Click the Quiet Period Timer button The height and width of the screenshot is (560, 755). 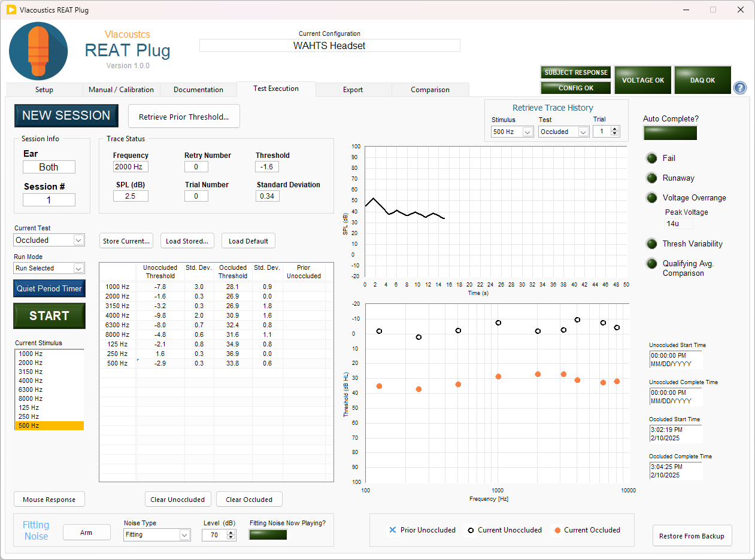[x=49, y=288]
